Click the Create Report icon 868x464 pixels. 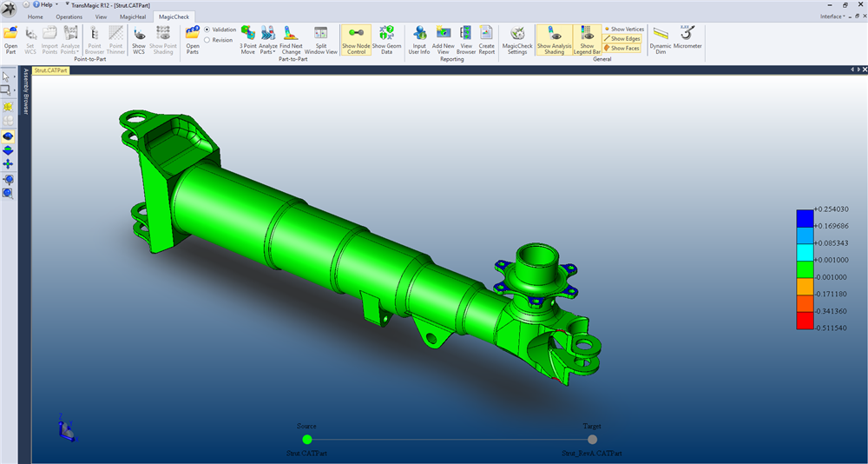click(487, 39)
